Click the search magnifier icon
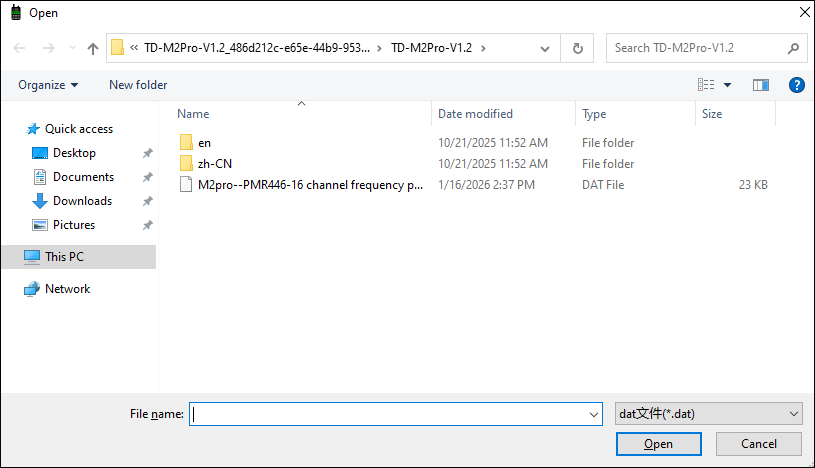This screenshot has width=815, height=468. pos(793,48)
